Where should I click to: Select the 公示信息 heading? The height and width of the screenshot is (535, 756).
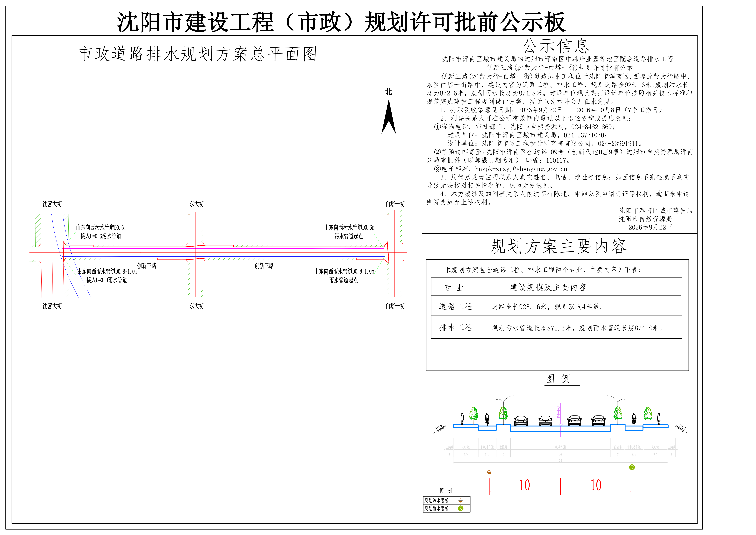[x=556, y=46]
